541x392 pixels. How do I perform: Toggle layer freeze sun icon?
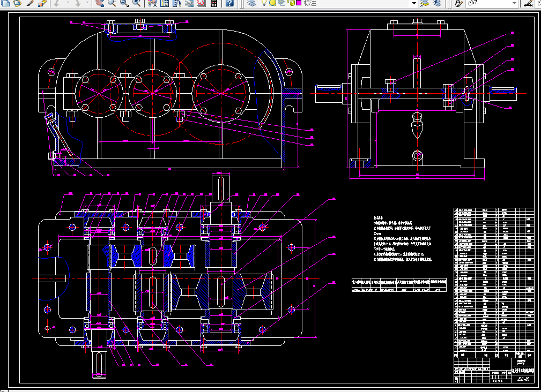[x=272, y=3]
